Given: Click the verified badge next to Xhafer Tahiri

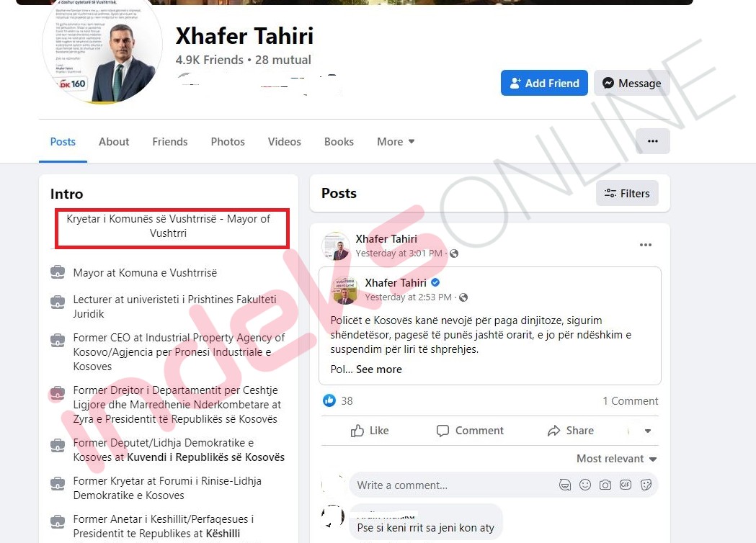Looking at the screenshot, I should 435,282.
